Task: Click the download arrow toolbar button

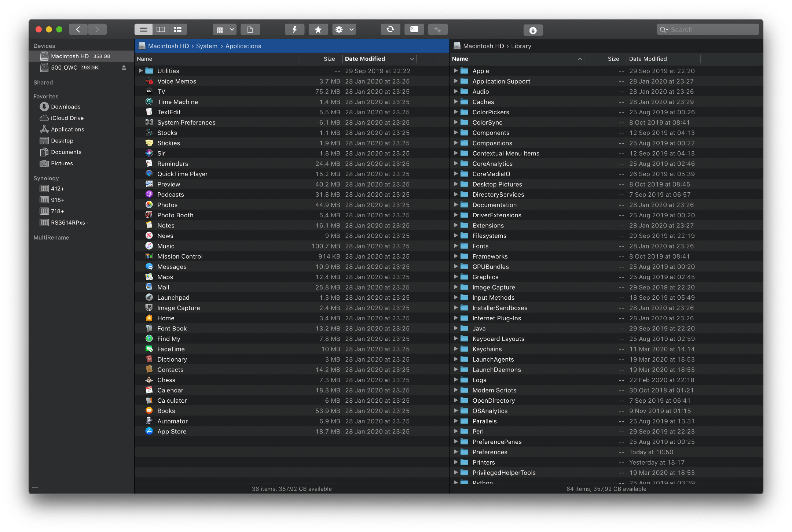Action: click(x=533, y=30)
